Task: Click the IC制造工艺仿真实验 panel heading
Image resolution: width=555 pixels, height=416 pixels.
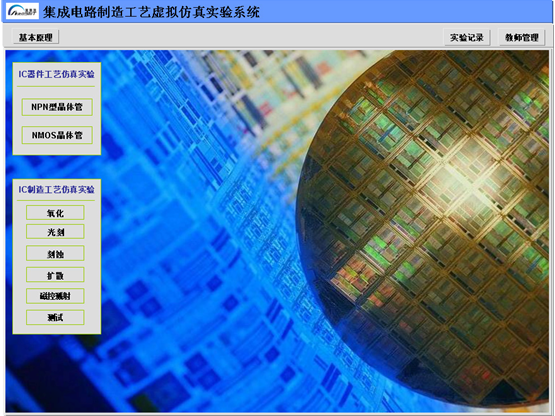Action: coord(57,189)
